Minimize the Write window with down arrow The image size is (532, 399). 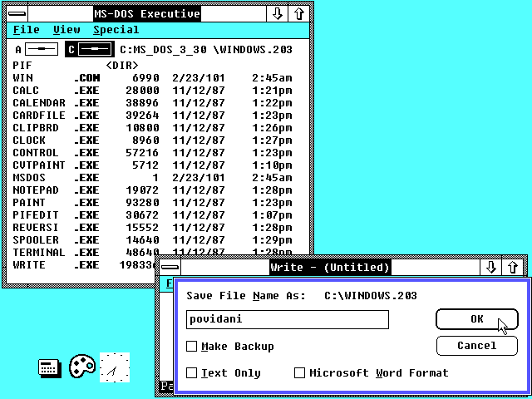point(491,268)
